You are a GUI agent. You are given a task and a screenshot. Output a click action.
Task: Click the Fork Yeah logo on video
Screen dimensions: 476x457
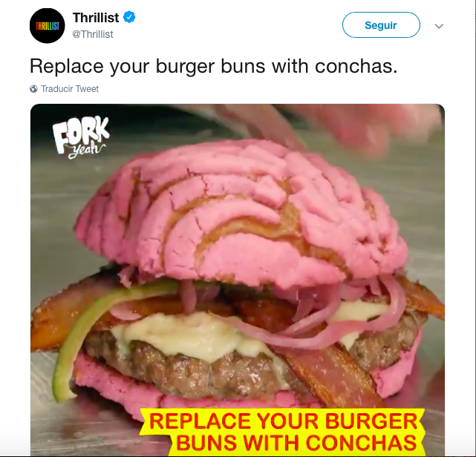80,137
